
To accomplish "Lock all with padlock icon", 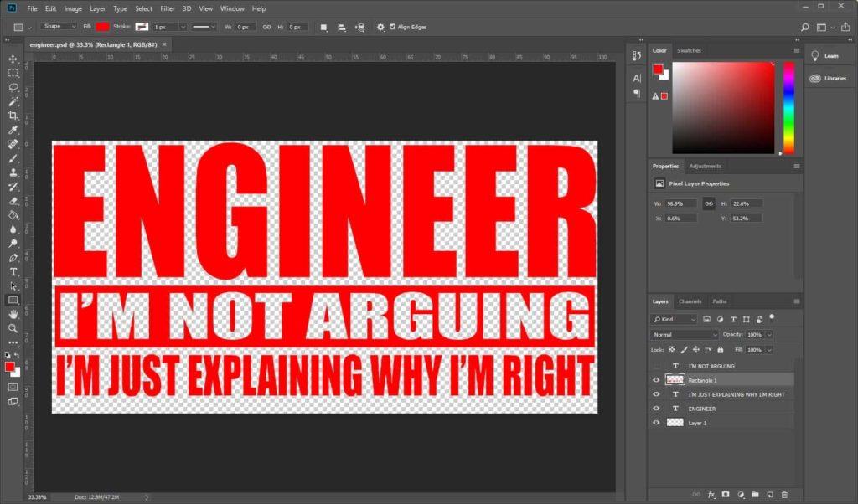I will click(720, 350).
